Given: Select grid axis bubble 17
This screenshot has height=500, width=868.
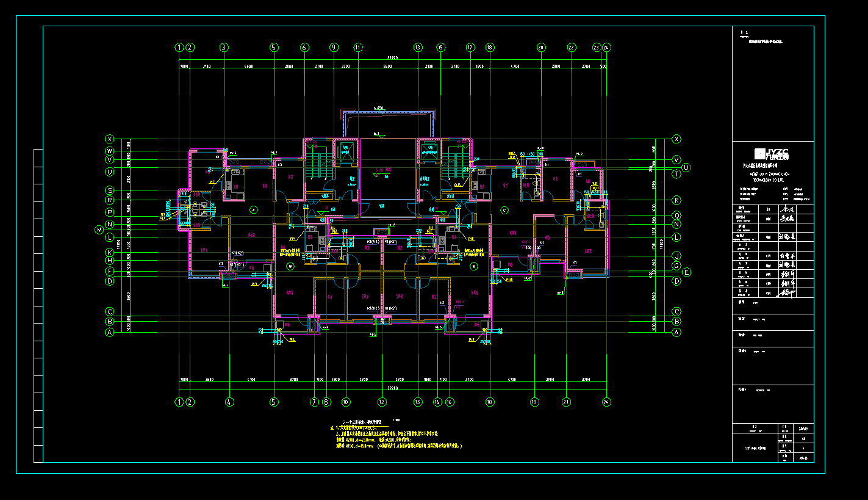Looking at the screenshot, I should coord(470,47).
